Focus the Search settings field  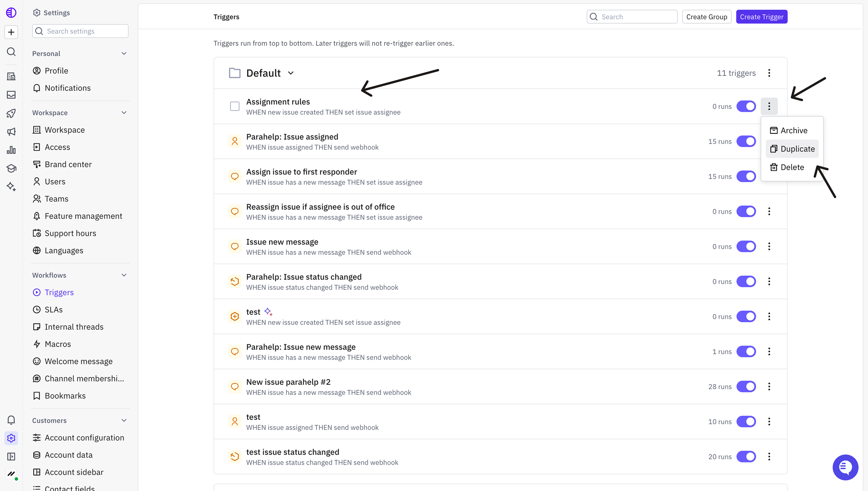[80, 31]
